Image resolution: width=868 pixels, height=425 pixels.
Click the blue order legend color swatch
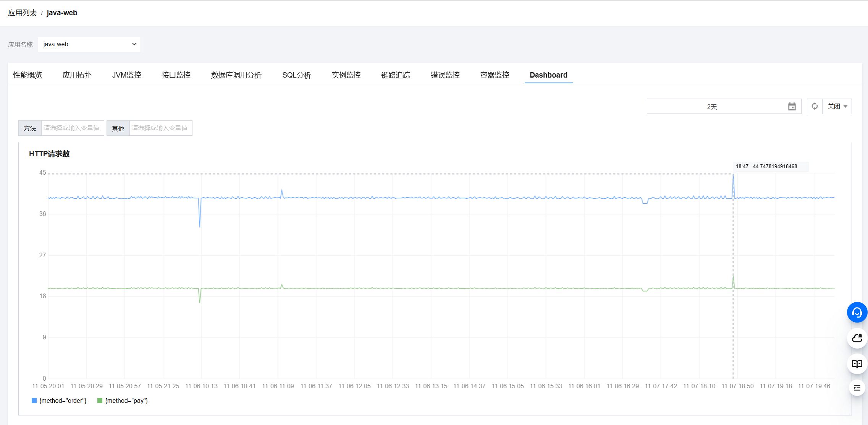coord(34,401)
